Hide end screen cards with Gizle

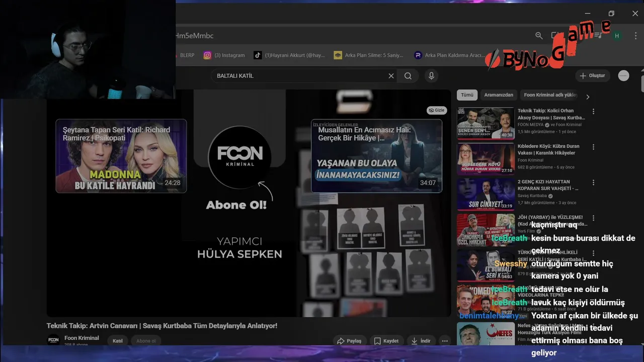437,110
